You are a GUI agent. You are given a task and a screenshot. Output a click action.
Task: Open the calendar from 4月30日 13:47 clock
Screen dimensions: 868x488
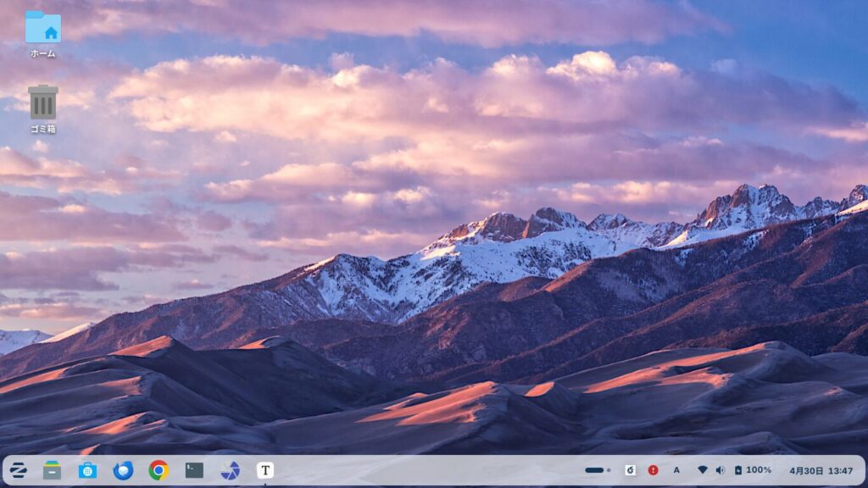(x=821, y=470)
